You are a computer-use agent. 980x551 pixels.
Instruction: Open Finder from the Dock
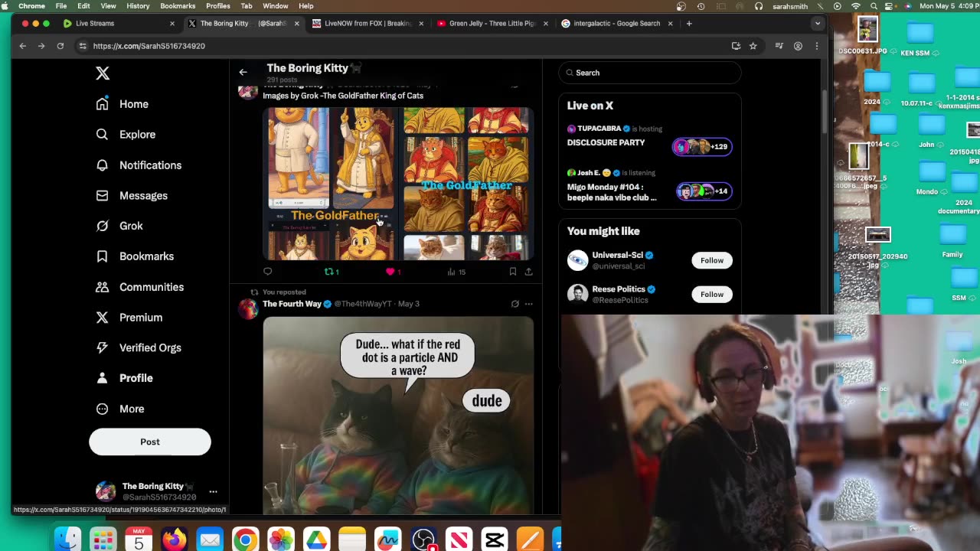[x=68, y=540]
